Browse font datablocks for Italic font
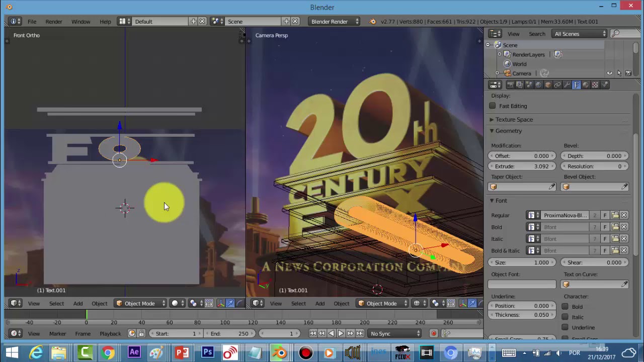The image size is (644, 362). 533,239
